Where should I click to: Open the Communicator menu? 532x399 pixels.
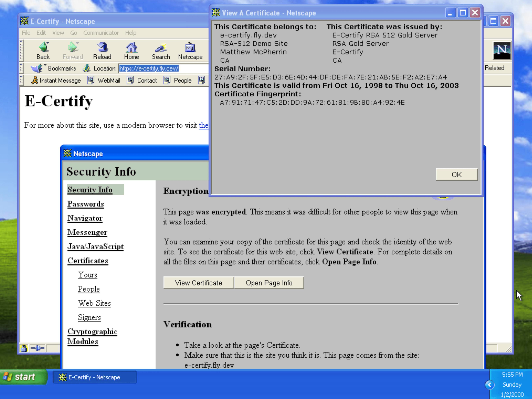tap(101, 33)
